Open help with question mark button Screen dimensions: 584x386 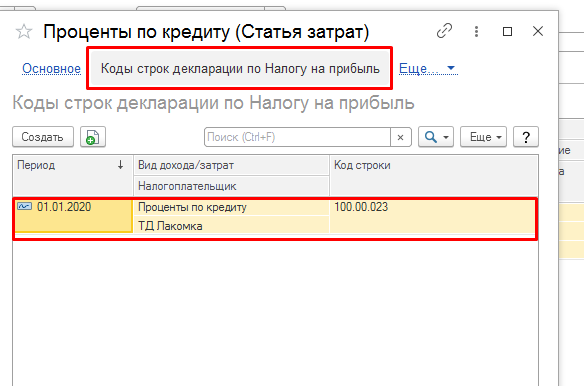(526, 137)
